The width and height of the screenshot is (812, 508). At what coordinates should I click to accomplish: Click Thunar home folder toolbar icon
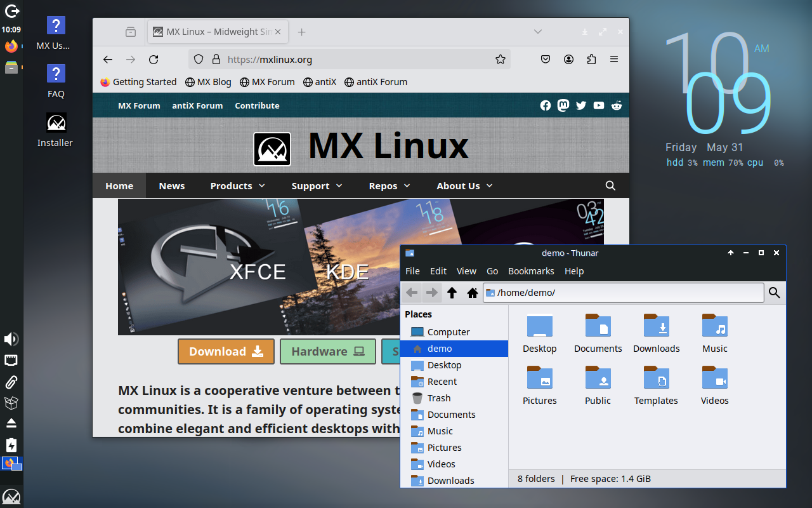472,292
